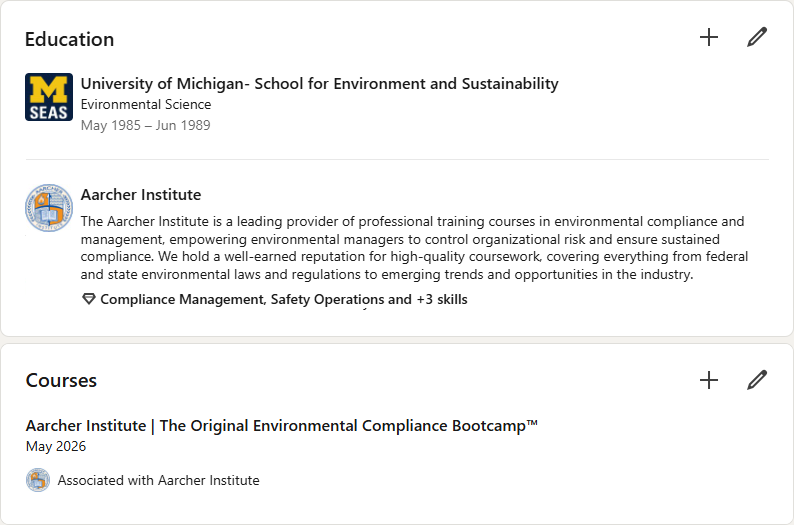Click the Aarcher Institute description paragraph
This screenshot has height=525, width=794.
pos(414,248)
